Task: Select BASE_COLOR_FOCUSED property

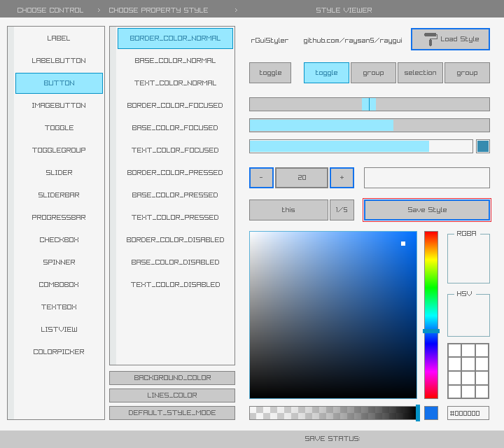Action: pos(175,128)
